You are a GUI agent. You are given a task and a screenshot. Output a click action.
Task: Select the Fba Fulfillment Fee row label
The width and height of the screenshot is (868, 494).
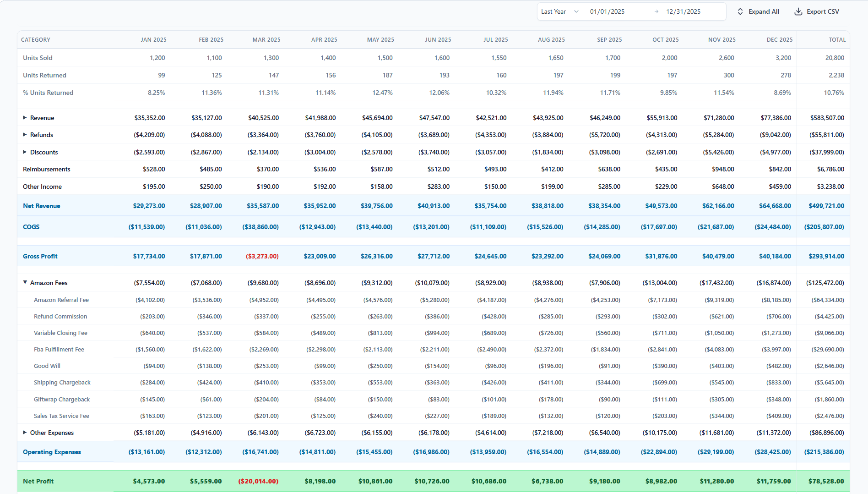pyautogui.click(x=59, y=350)
